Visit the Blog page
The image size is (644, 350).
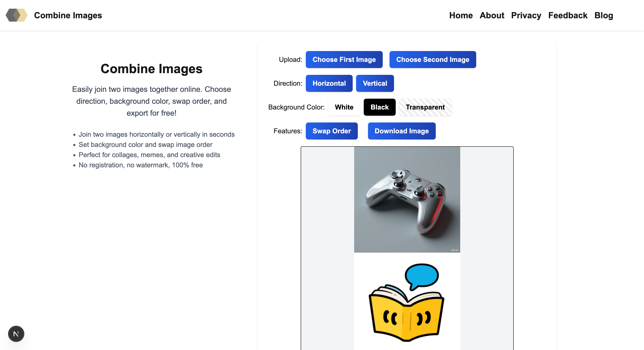[604, 15]
